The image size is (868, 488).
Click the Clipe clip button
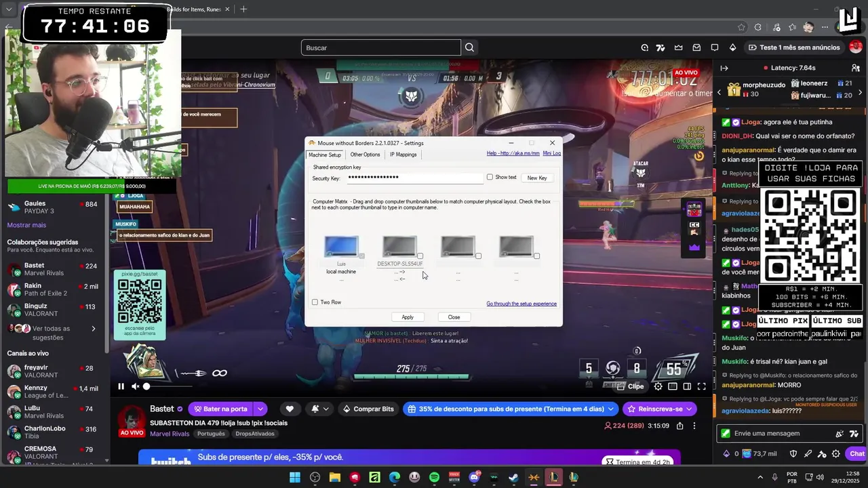631,386
